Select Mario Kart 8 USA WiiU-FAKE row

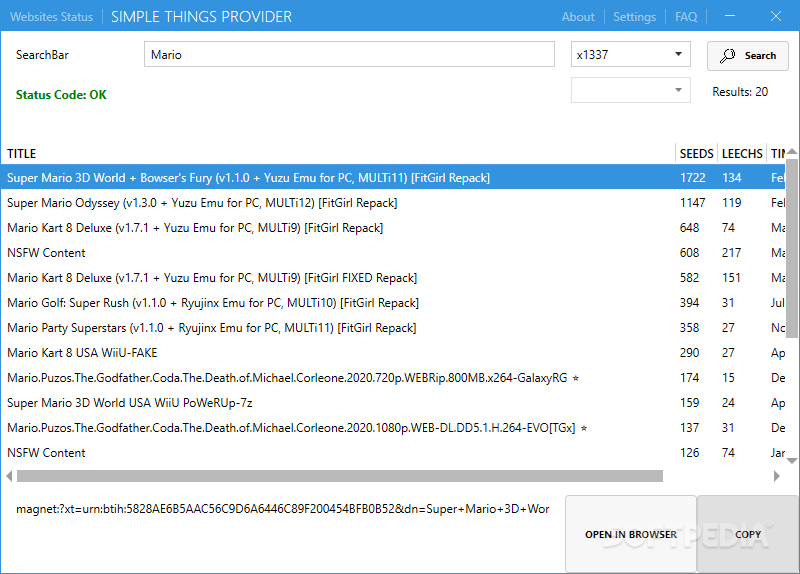[393, 353]
